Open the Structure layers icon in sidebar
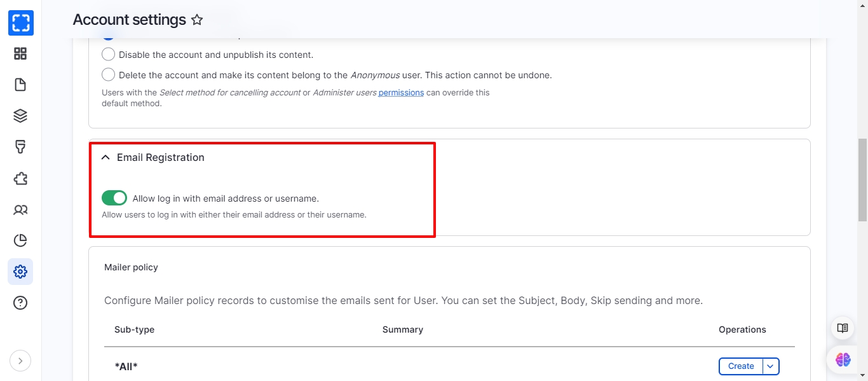Screen dimensions: 868x381 [20, 116]
